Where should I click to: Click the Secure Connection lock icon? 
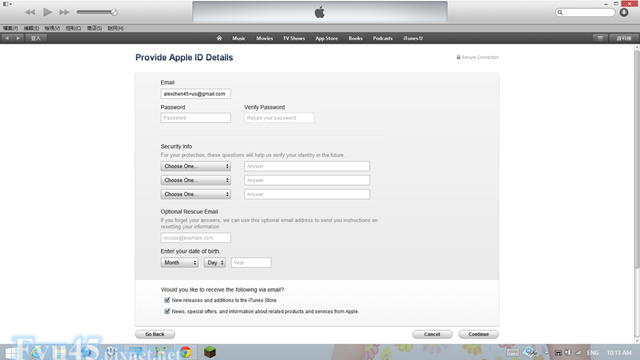458,57
